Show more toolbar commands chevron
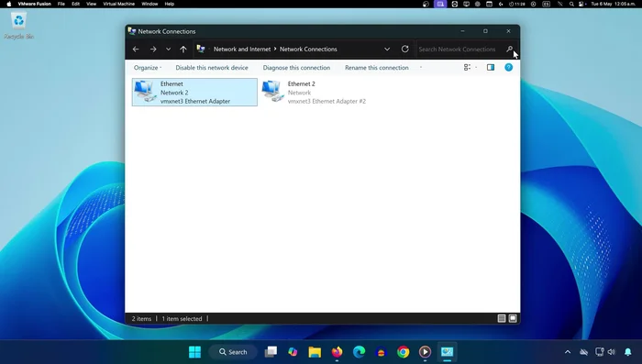Screen dimensions: 642x364 pos(420,68)
